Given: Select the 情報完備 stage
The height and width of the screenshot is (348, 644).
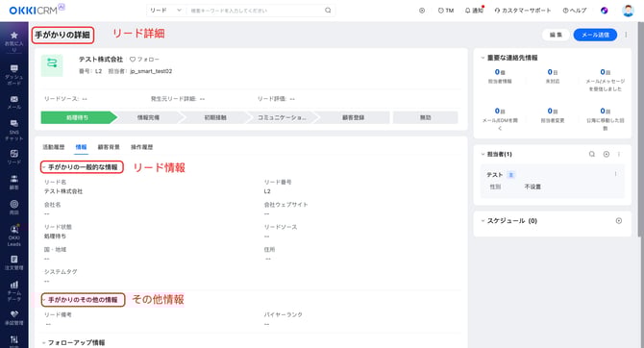Looking at the screenshot, I should point(148,117).
